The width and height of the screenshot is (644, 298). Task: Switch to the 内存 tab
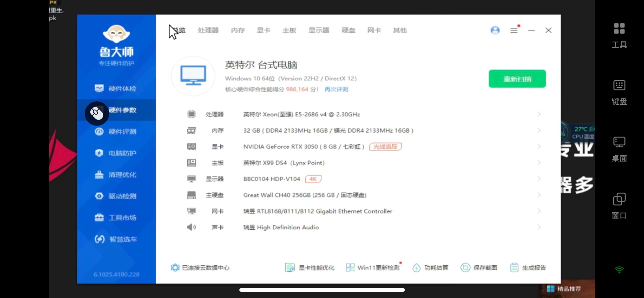[x=238, y=30]
